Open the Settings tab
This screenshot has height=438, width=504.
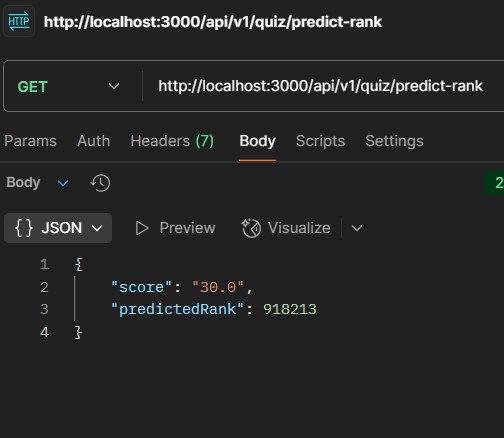394,141
